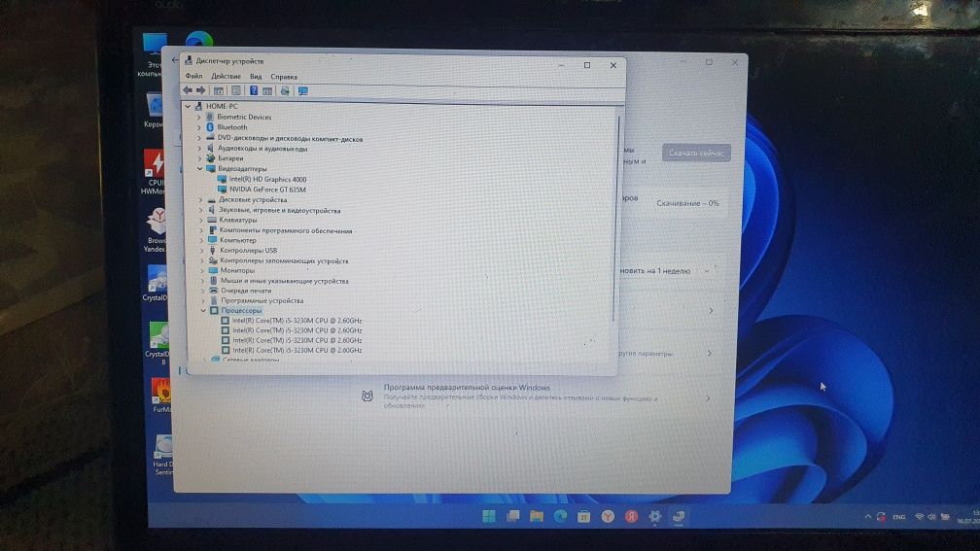Expand the Biometric Devices category
The width and height of the screenshot is (980, 551).
(x=199, y=117)
